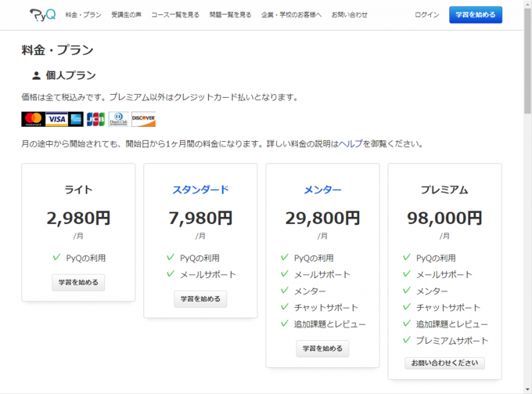This screenshot has width=532, height=394.
Task: Click チャットサポート in the メンター plan
Action: (x=326, y=308)
